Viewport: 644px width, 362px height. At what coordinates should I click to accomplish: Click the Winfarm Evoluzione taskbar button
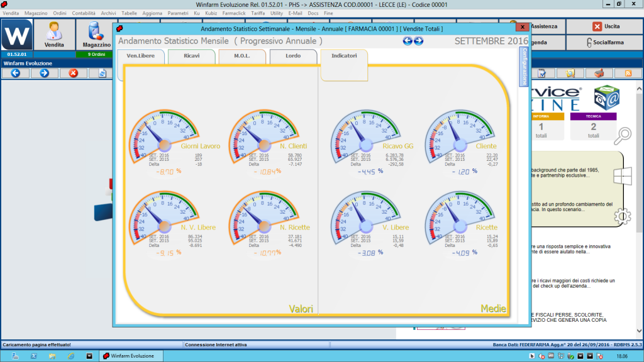tap(131, 356)
